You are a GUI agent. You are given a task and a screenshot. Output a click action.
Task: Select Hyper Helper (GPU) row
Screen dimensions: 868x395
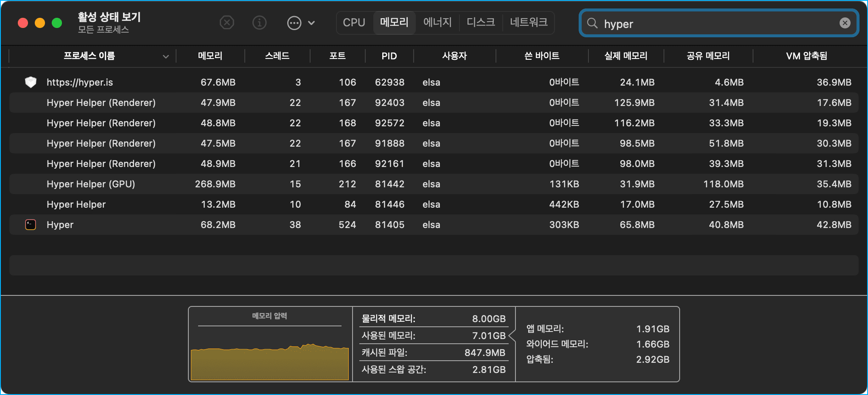click(434, 184)
